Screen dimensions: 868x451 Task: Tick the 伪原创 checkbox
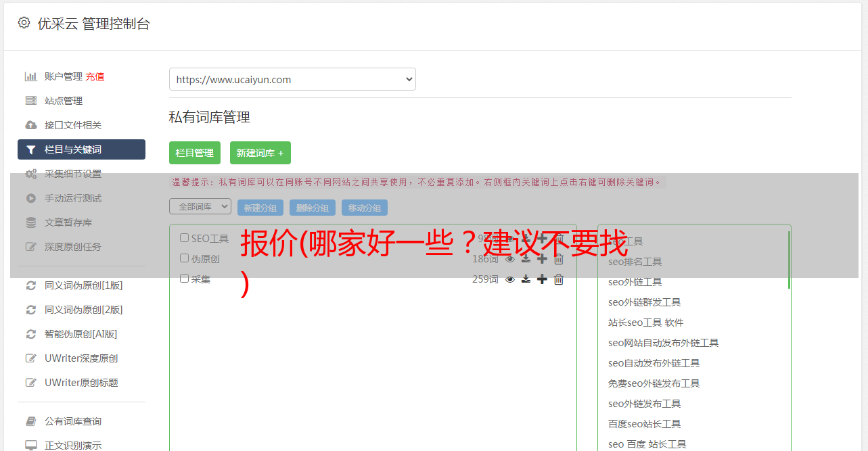pos(184,258)
